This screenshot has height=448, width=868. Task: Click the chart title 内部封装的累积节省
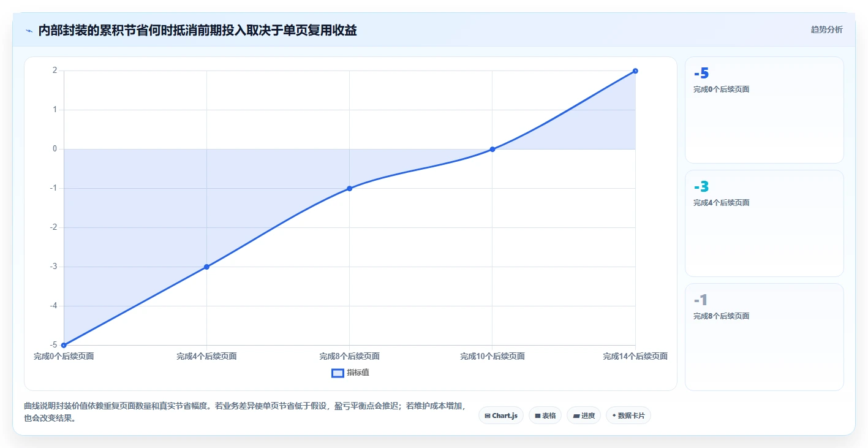[197, 30]
